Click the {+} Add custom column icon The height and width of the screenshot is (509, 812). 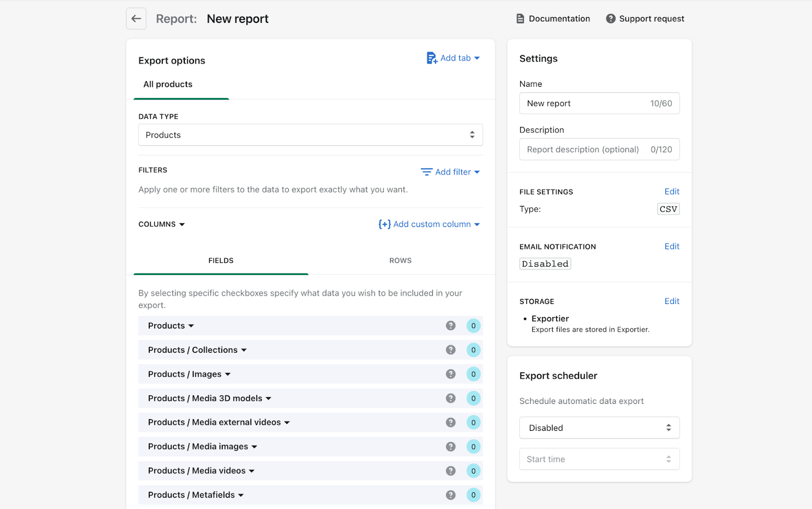[384, 224]
